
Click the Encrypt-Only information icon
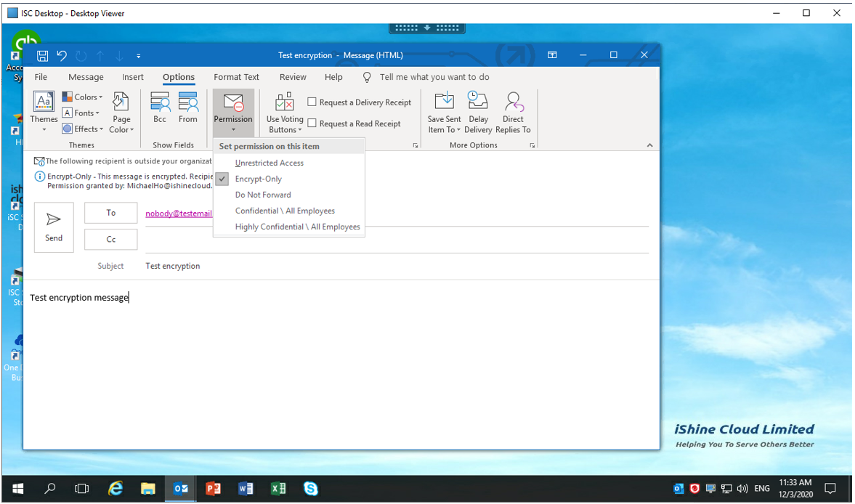[39, 176]
